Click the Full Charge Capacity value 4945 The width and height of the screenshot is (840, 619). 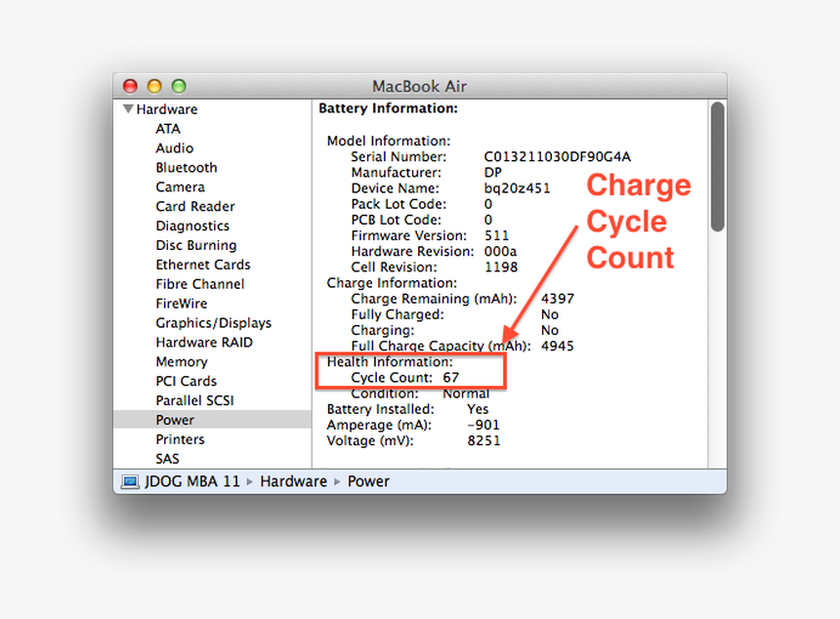pyautogui.click(x=557, y=346)
